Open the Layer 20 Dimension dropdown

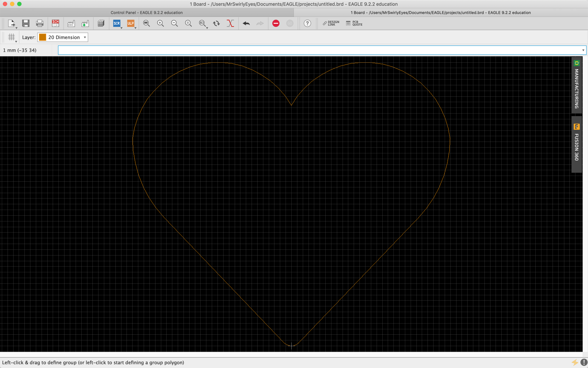click(63, 37)
